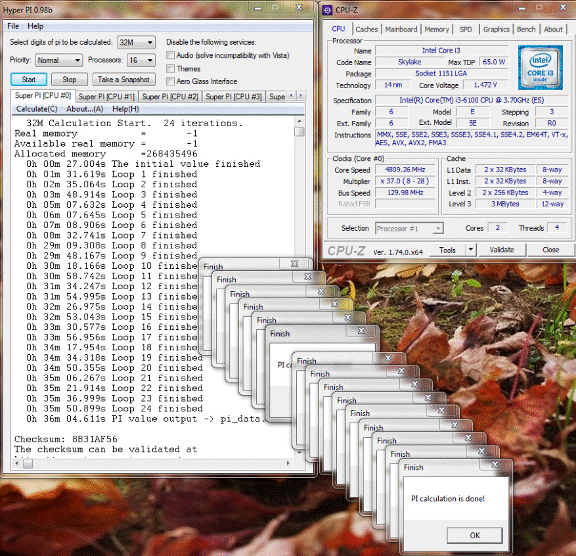Check the Aero Glass Interface option
The width and height of the screenshot is (576, 556).
tap(170, 81)
